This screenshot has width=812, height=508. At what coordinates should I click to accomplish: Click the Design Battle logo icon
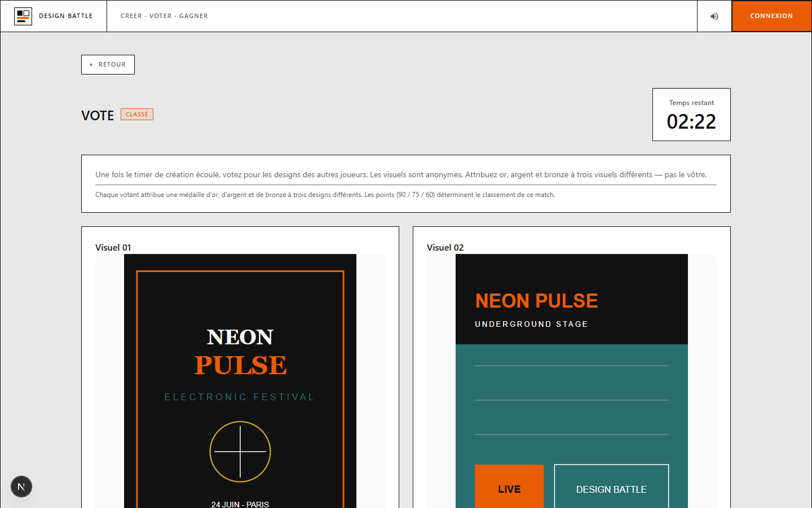[23, 16]
